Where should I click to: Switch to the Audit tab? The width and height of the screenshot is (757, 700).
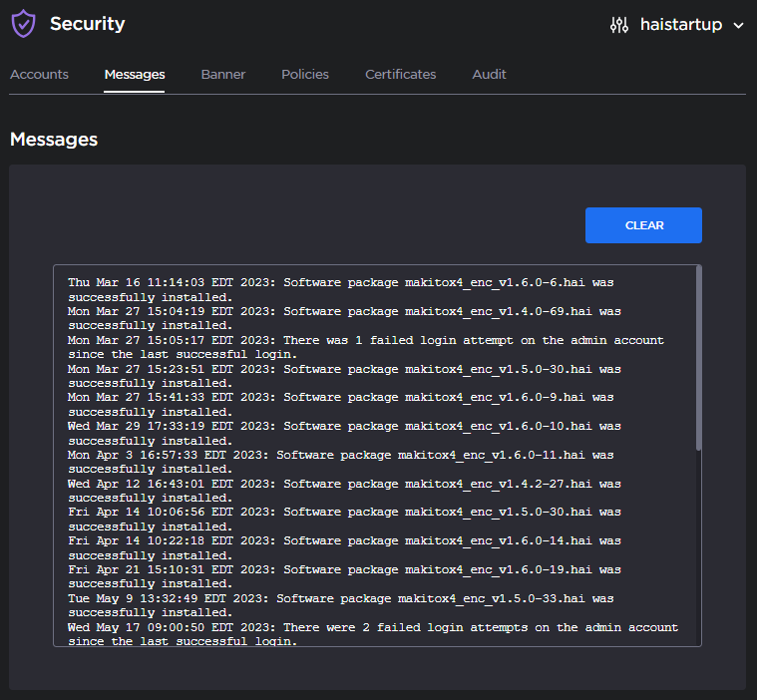coord(489,74)
